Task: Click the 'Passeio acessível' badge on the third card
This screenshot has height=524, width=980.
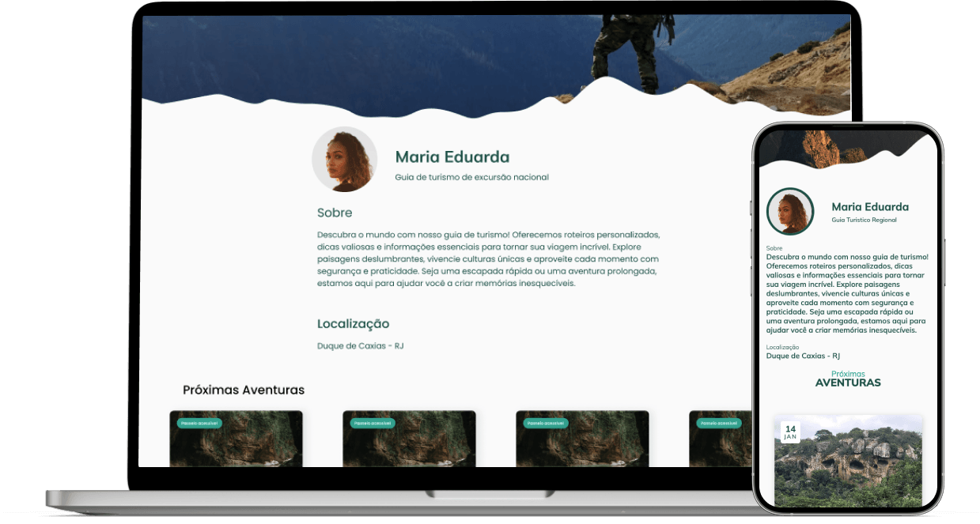Action: point(546,424)
